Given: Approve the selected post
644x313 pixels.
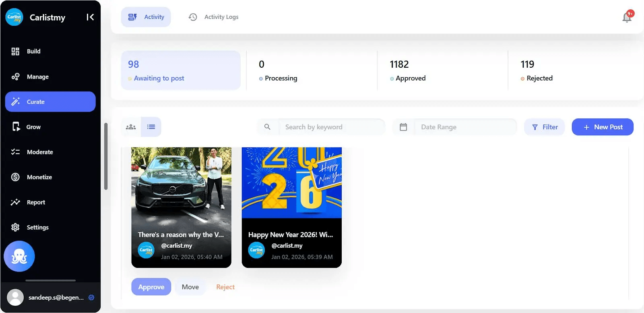Looking at the screenshot, I should [x=151, y=287].
